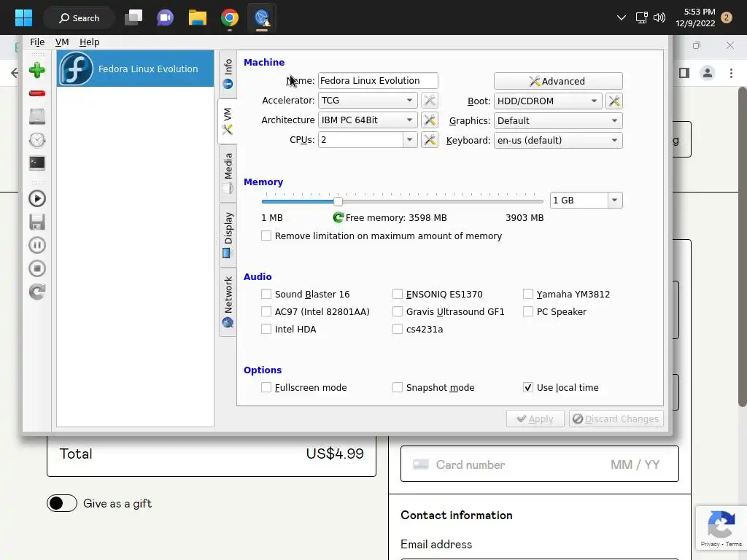Click the Advanced machine button

coord(558,81)
